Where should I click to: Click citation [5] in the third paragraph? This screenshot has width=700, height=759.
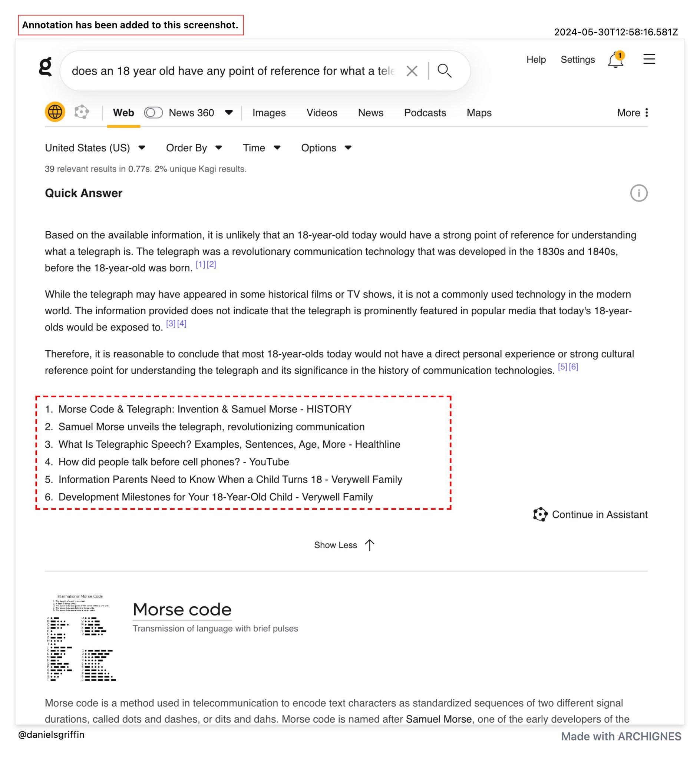tap(562, 367)
